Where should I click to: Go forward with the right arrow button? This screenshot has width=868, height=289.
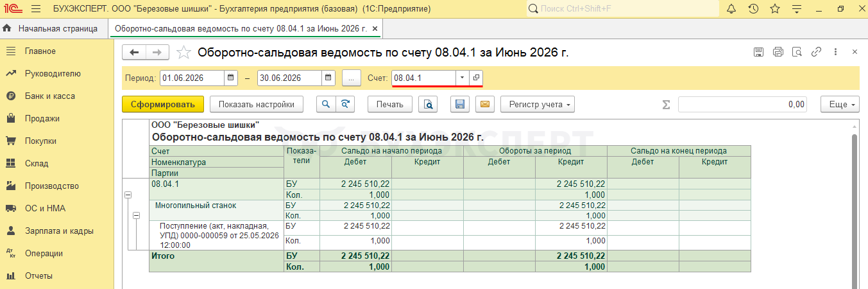(158, 53)
